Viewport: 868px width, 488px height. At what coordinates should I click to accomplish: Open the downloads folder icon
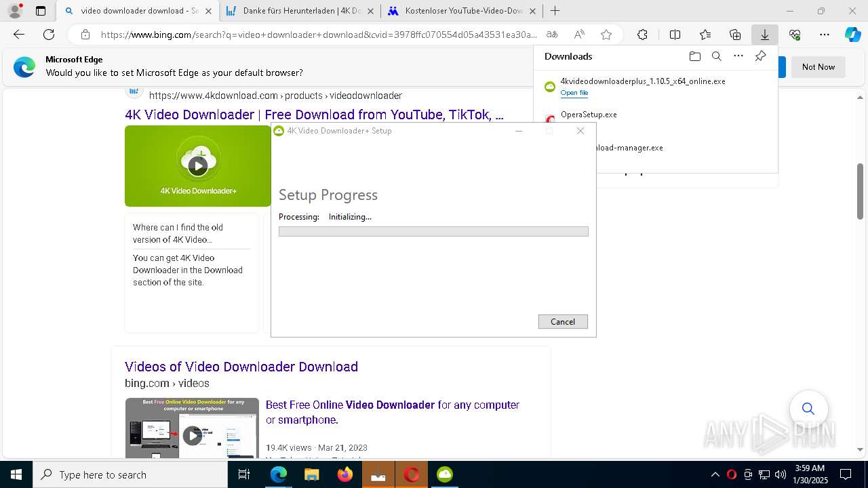coord(694,56)
